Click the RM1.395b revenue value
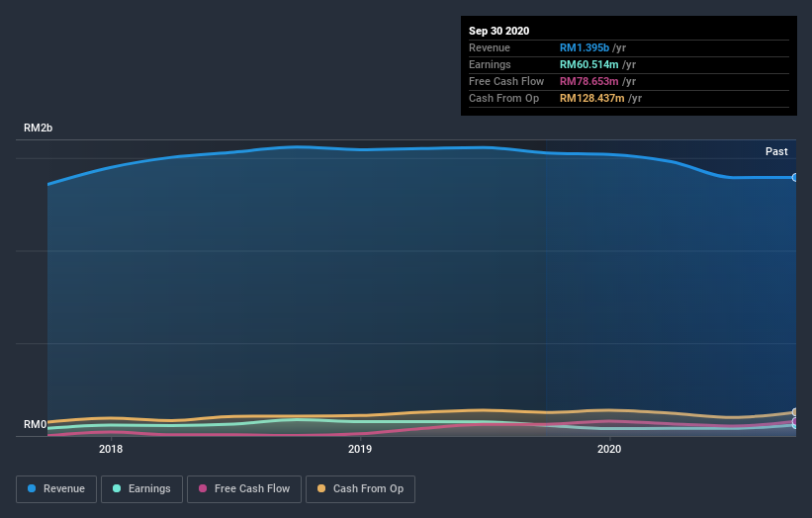 (585, 47)
